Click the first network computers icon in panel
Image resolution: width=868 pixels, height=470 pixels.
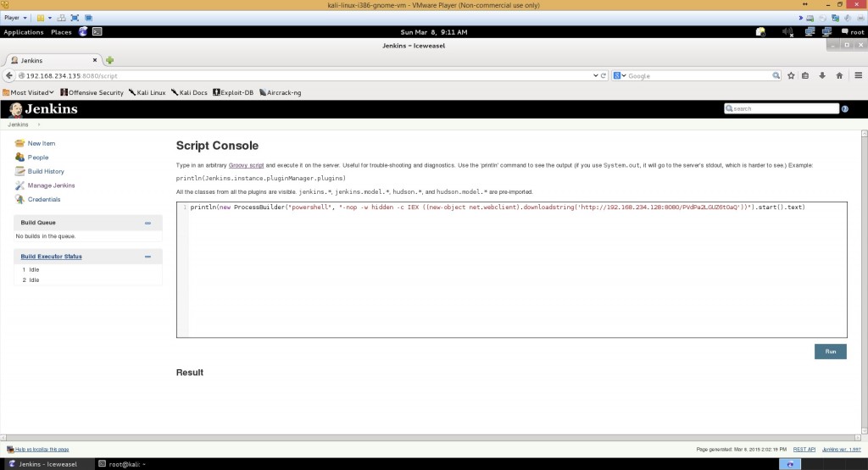pos(810,32)
